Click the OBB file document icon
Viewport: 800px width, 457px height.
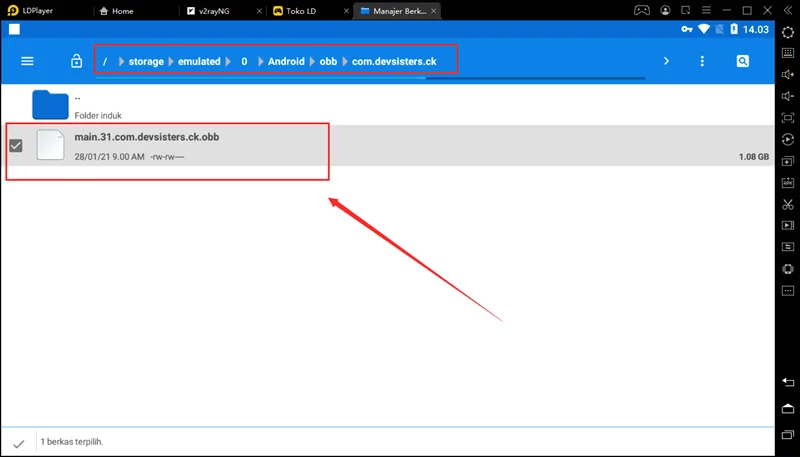pyautogui.click(x=51, y=145)
